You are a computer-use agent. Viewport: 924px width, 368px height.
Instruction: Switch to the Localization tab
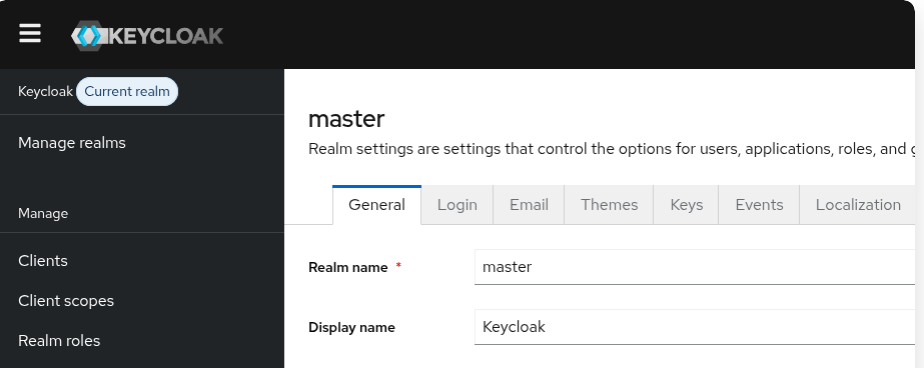pos(858,205)
